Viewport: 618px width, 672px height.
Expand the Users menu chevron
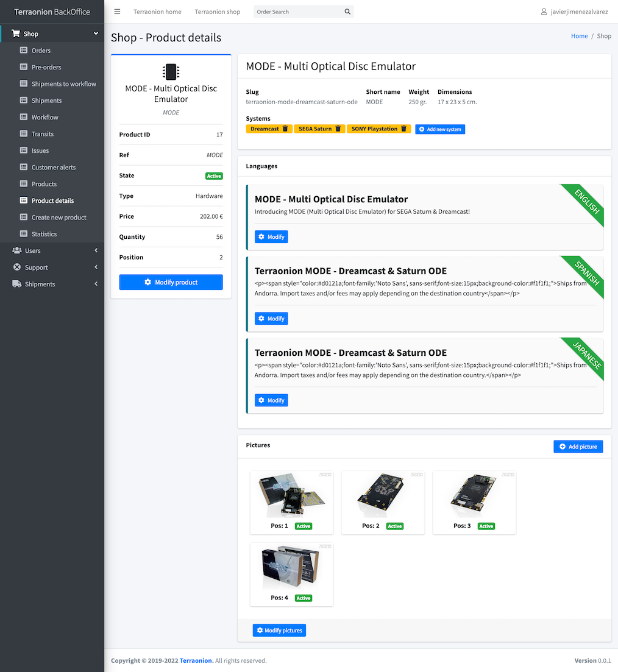96,250
